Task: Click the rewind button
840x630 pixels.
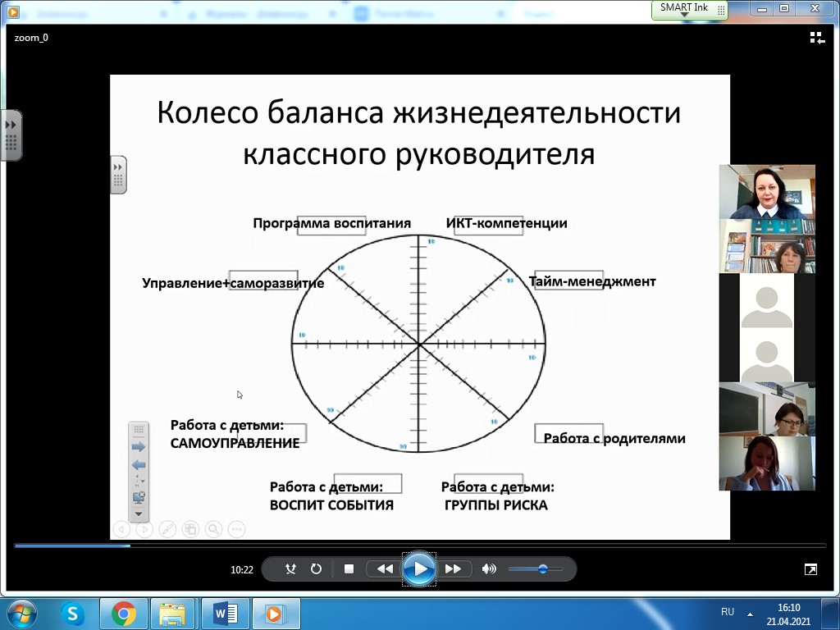Action: point(384,568)
